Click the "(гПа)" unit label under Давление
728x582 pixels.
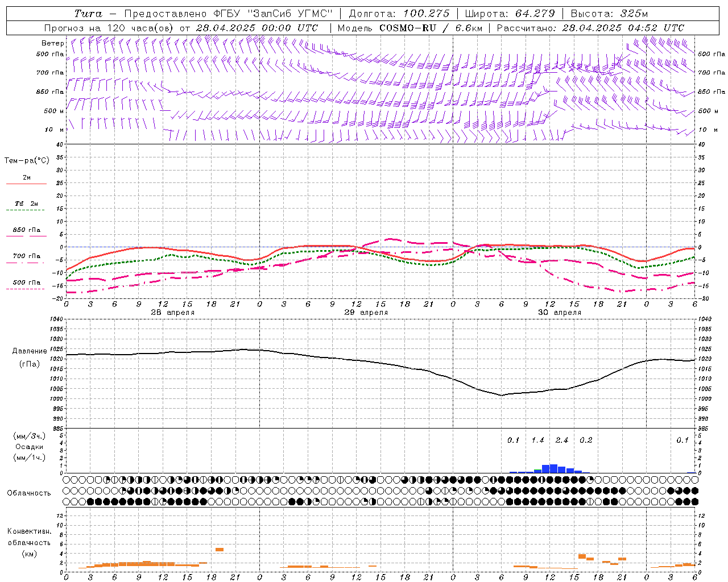[30, 364]
